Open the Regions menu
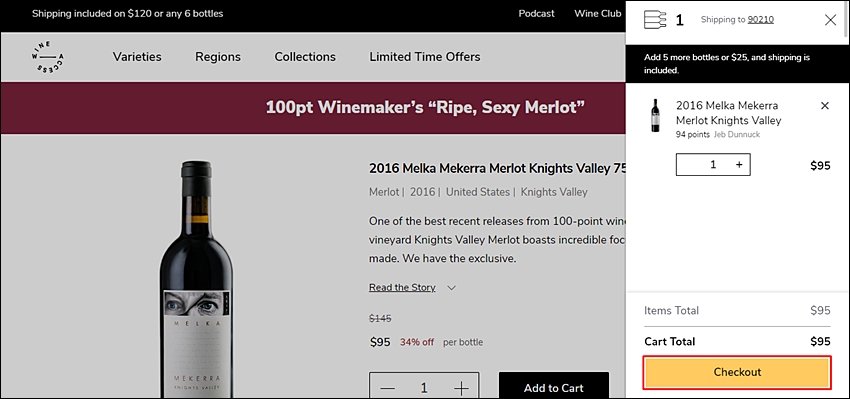 pyautogui.click(x=218, y=56)
